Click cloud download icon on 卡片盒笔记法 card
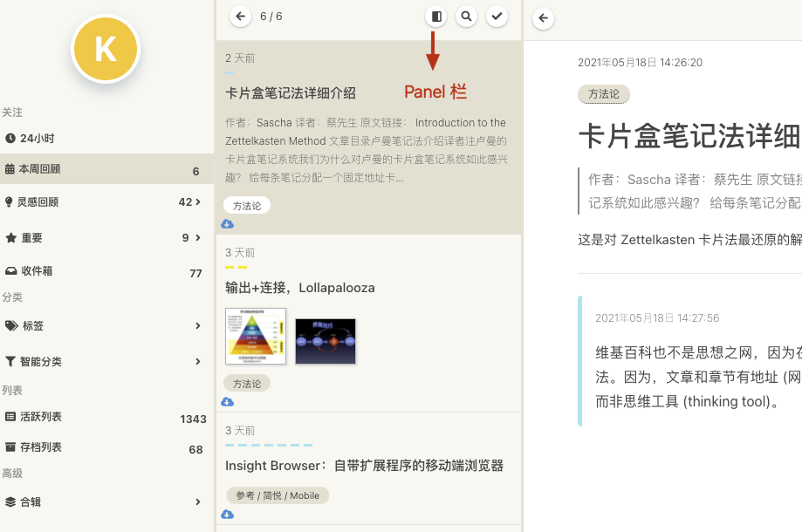The height and width of the screenshot is (532, 802). click(x=228, y=224)
